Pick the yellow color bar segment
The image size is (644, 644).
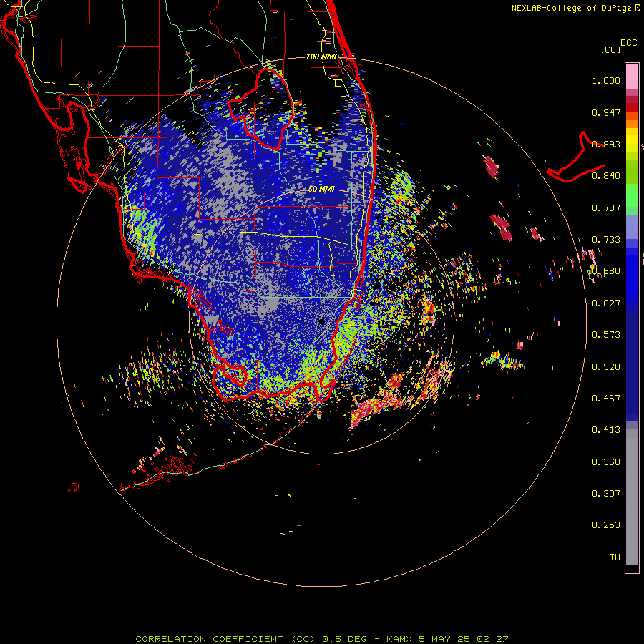coord(632,140)
